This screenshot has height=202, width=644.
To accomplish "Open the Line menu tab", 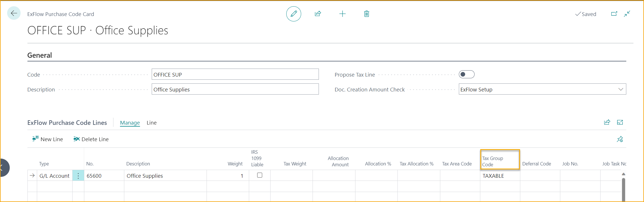I will point(152,123).
